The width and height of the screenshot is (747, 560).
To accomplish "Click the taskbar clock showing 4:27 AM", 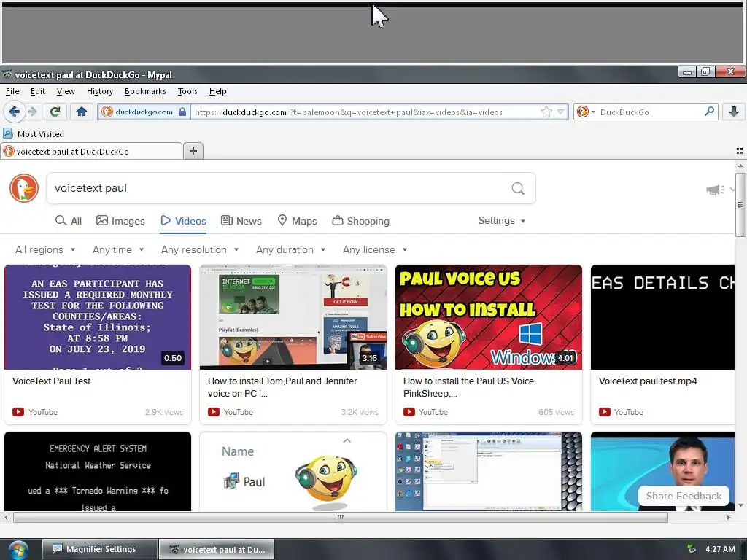I will pyautogui.click(x=720, y=549).
